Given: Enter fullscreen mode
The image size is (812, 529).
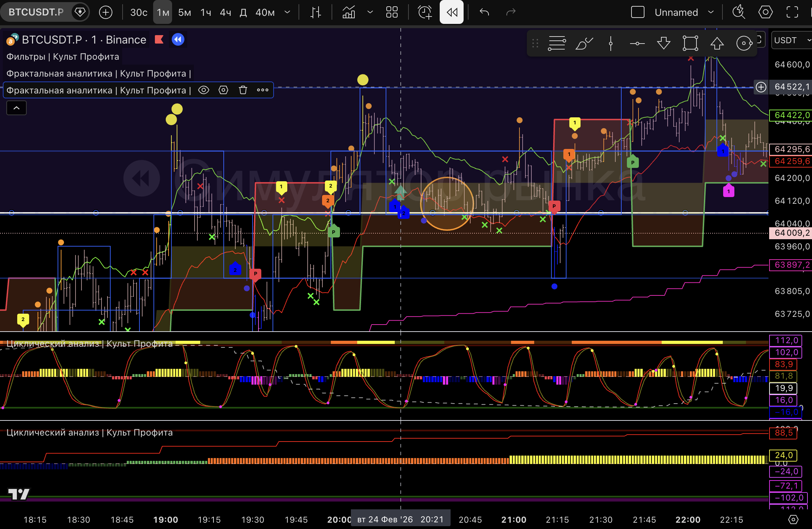Looking at the screenshot, I should point(792,12).
